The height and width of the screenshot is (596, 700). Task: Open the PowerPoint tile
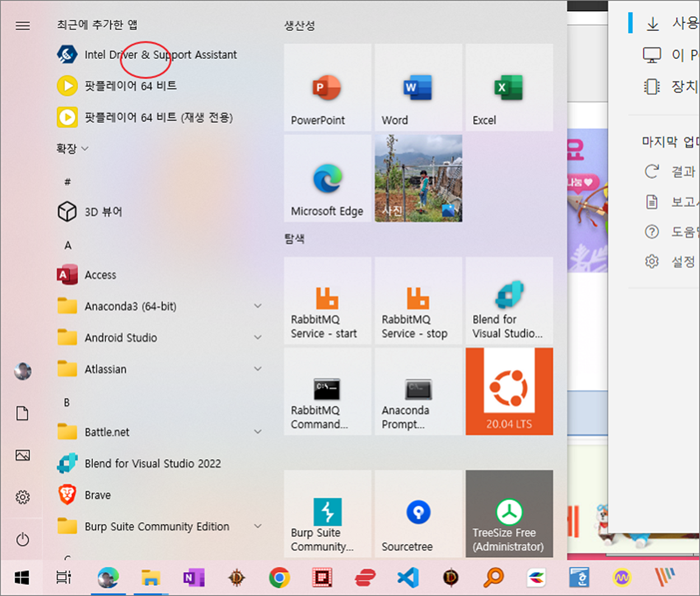click(x=328, y=87)
